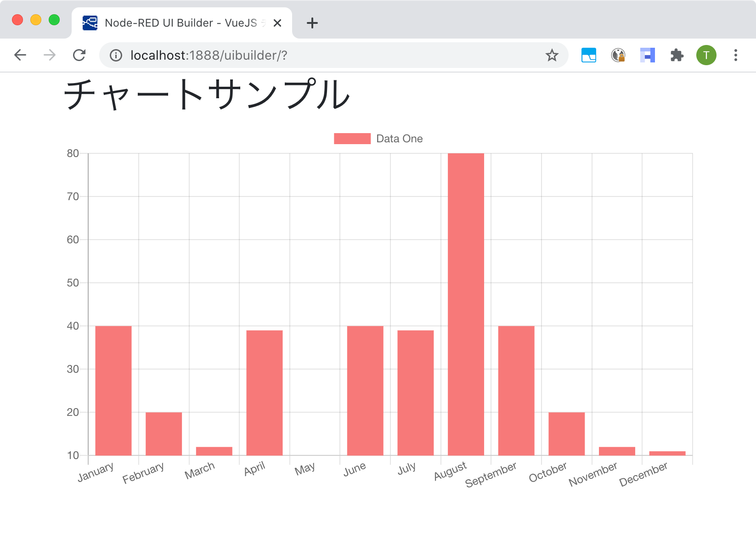Click the チャートサンプル page heading
Viewport: 756px width, 538px height.
tap(207, 95)
